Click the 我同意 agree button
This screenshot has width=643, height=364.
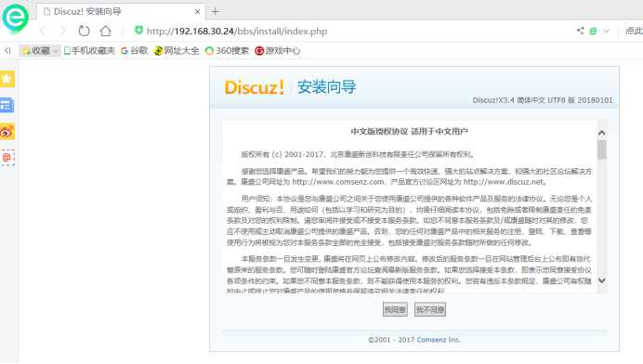pos(395,309)
